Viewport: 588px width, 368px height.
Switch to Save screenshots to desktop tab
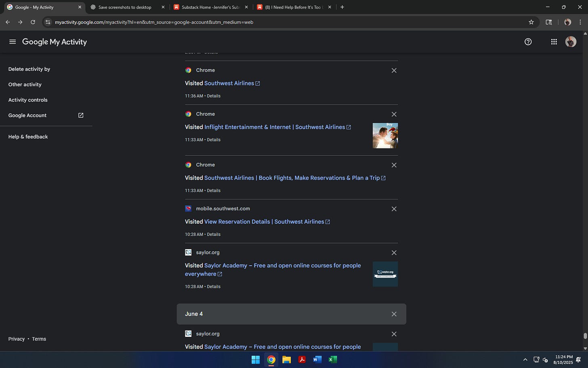click(x=125, y=7)
